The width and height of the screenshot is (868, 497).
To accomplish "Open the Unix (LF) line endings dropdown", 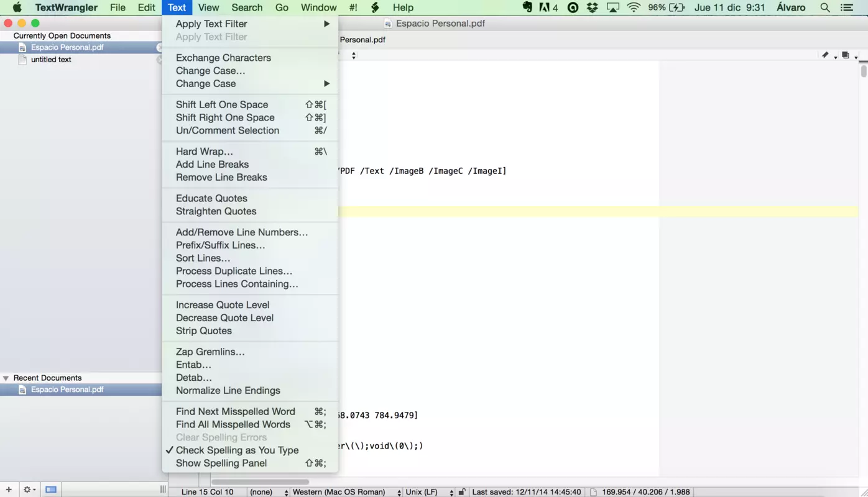I will pos(429,492).
